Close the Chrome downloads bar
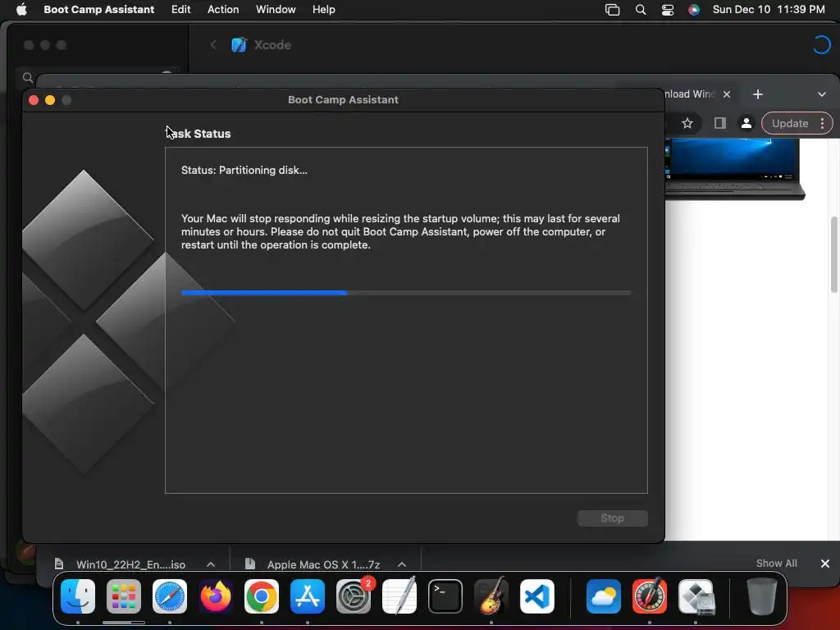 pyautogui.click(x=825, y=564)
